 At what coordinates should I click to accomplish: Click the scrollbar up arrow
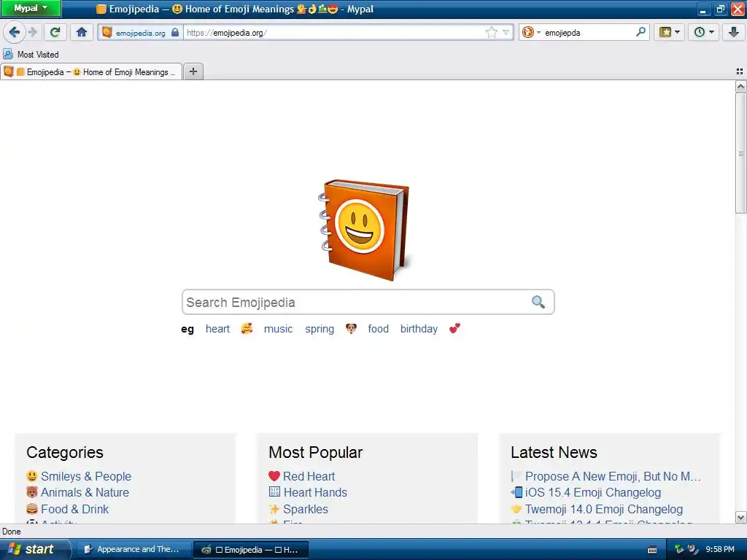(x=740, y=87)
